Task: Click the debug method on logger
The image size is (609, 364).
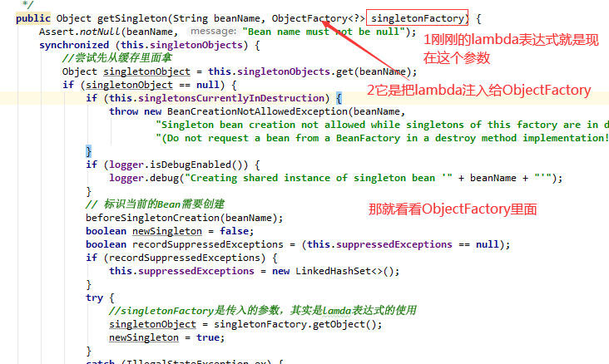Action: [164, 178]
